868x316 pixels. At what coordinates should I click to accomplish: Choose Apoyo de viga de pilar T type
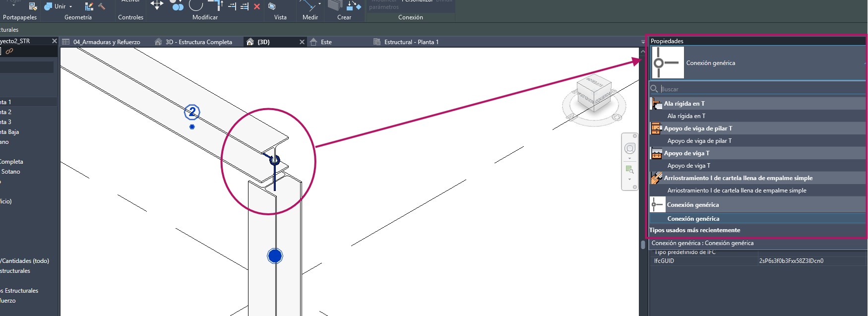click(x=699, y=141)
